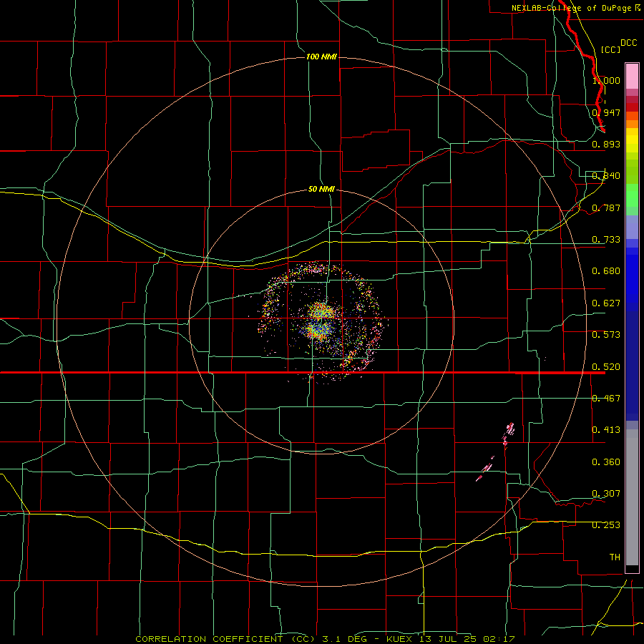Screen dimensions: 644x644
Task: Click the 50 NMI range ring label
Action: [321, 189]
